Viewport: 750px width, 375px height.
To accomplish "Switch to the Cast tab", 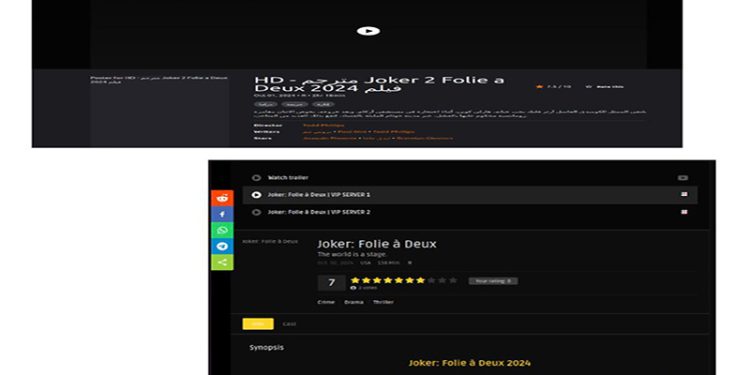I will pyautogui.click(x=289, y=324).
